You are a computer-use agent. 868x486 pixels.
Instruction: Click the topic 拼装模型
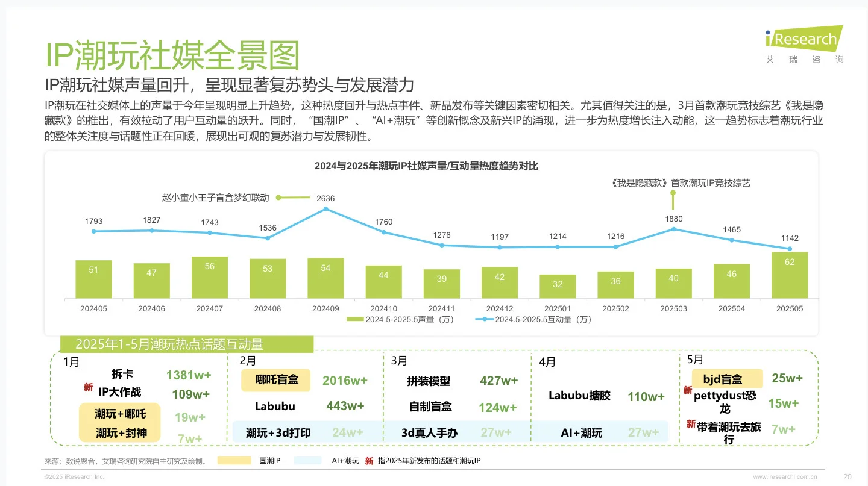[x=429, y=381]
